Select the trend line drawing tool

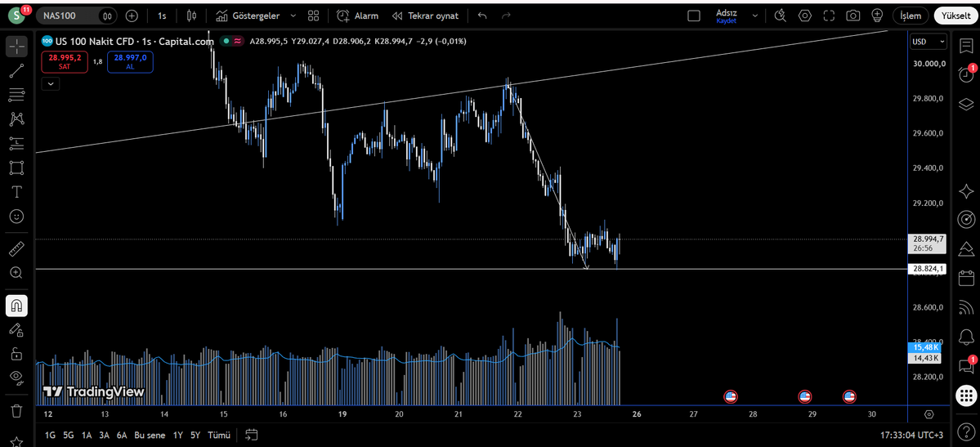point(17,70)
